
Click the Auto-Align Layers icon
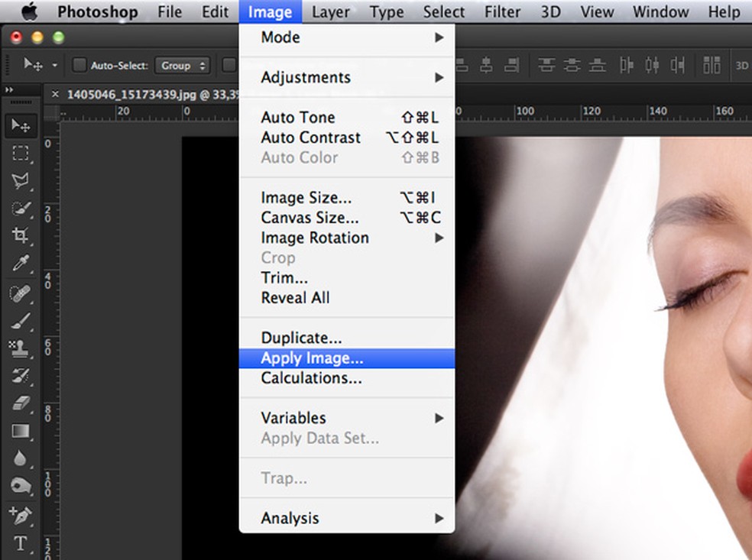[711, 66]
